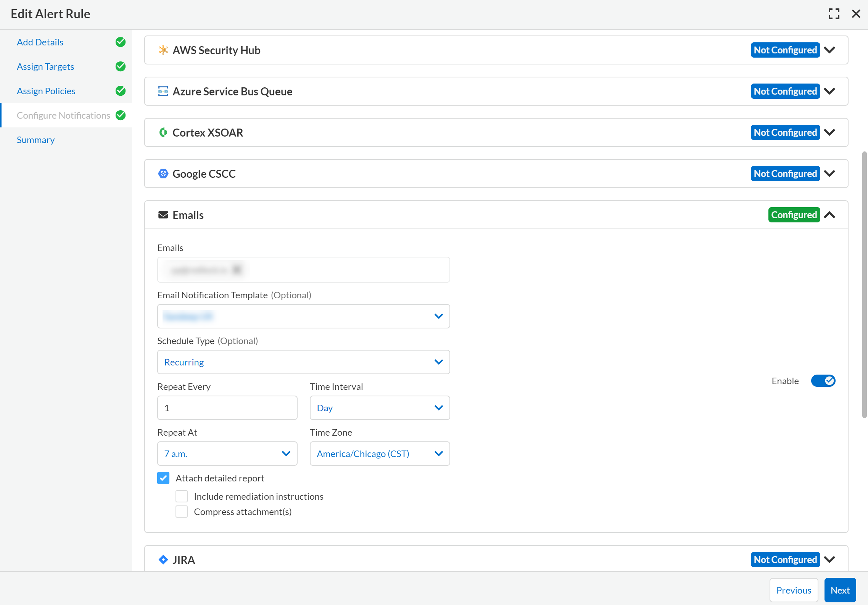The height and width of the screenshot is (605, 868).
Task: Expand the Google CSCC section
Action: pos(829,174)
